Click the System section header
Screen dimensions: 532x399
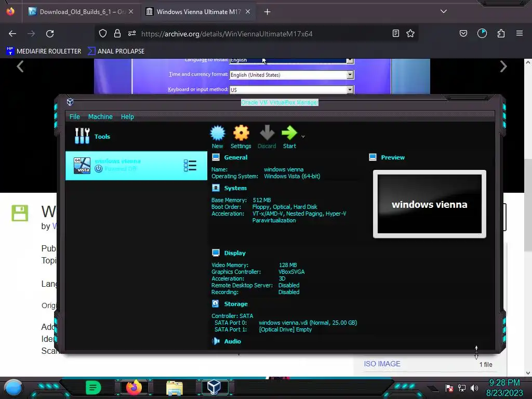click(235, 188)
